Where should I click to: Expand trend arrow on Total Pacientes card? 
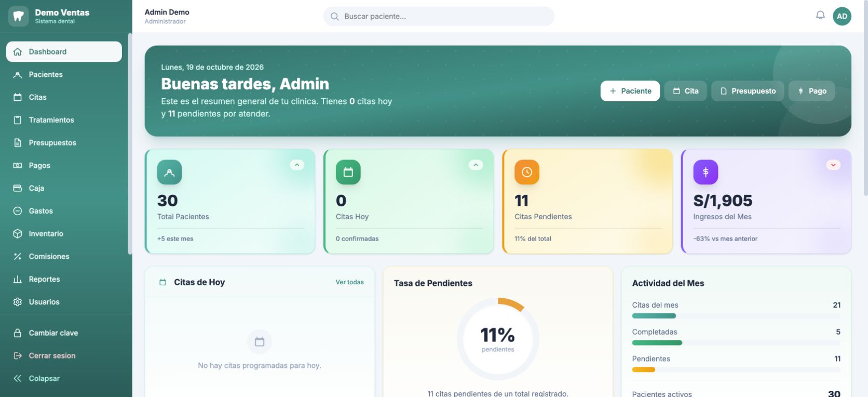[297, 165]
